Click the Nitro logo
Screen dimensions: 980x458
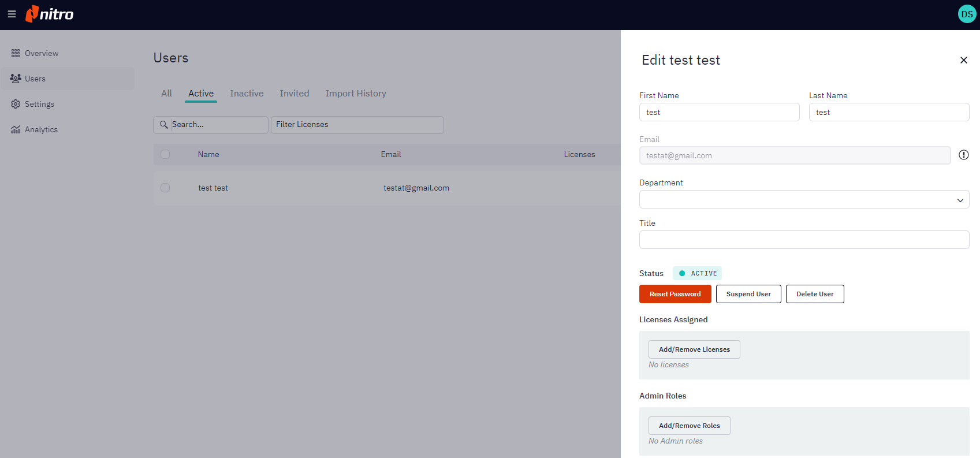click(x=50, y=14)
